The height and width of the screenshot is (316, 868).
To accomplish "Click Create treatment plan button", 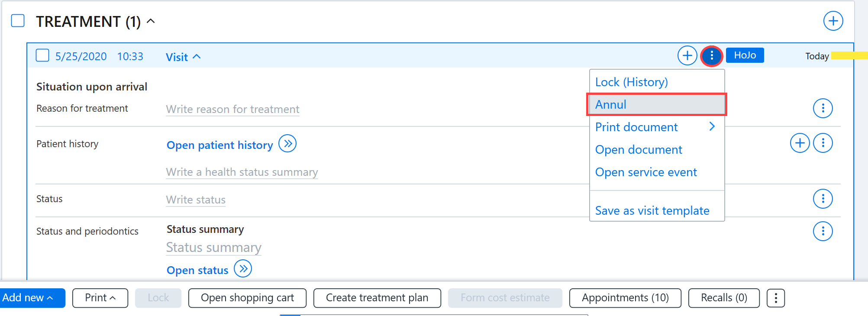I will (377, 298).
